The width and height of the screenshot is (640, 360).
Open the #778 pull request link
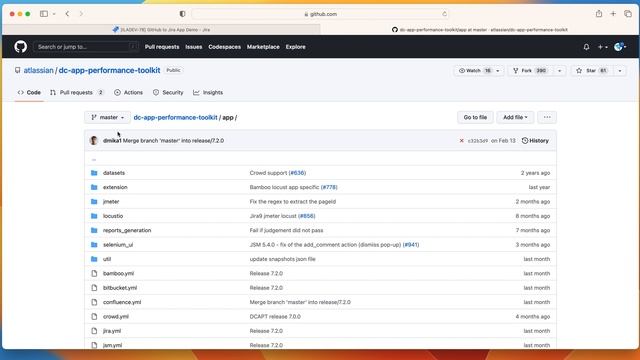coord(329,187)
